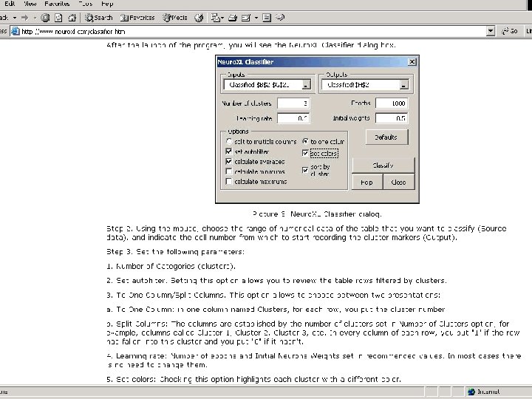Click Number of clusters field
This screenshot has height=399, width=532.
(x=293, y=103)
